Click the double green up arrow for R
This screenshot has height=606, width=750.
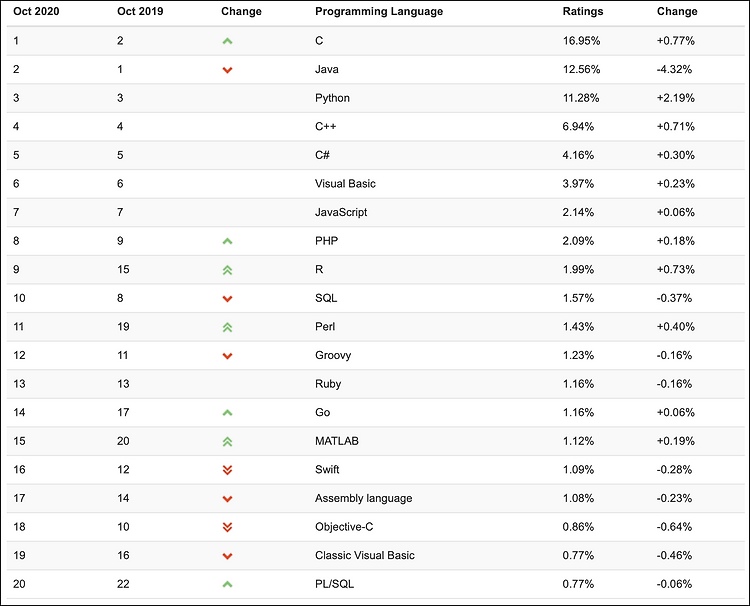(x=227, y=270)
